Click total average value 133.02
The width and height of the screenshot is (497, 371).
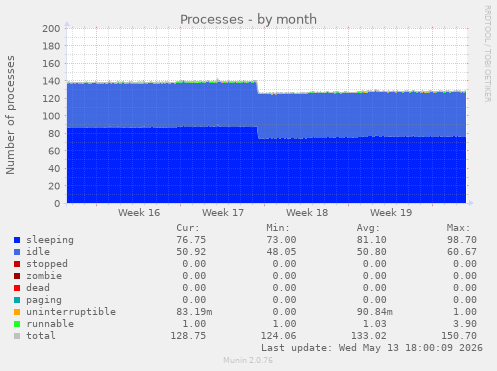tap(369, 336)
